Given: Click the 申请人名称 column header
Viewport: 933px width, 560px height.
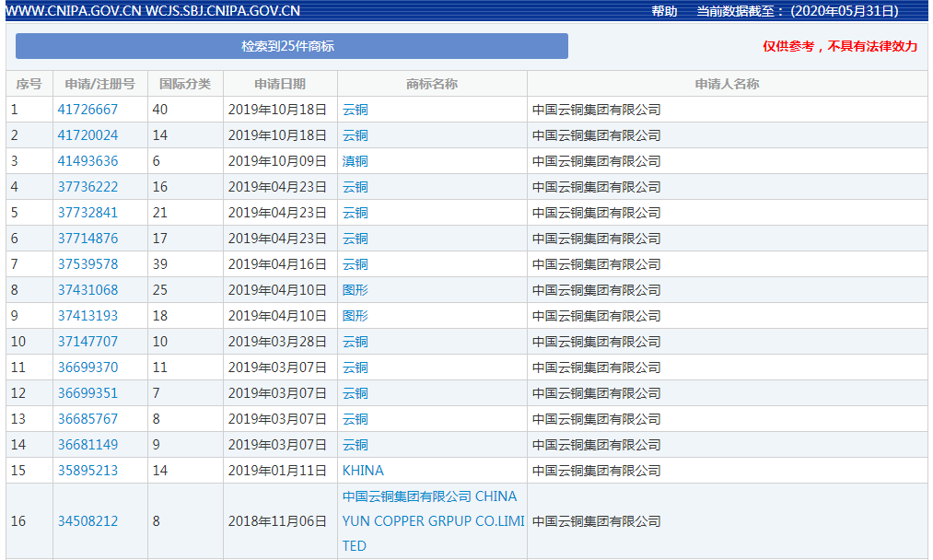Looking at the screenshot, I should coord(727,84).
